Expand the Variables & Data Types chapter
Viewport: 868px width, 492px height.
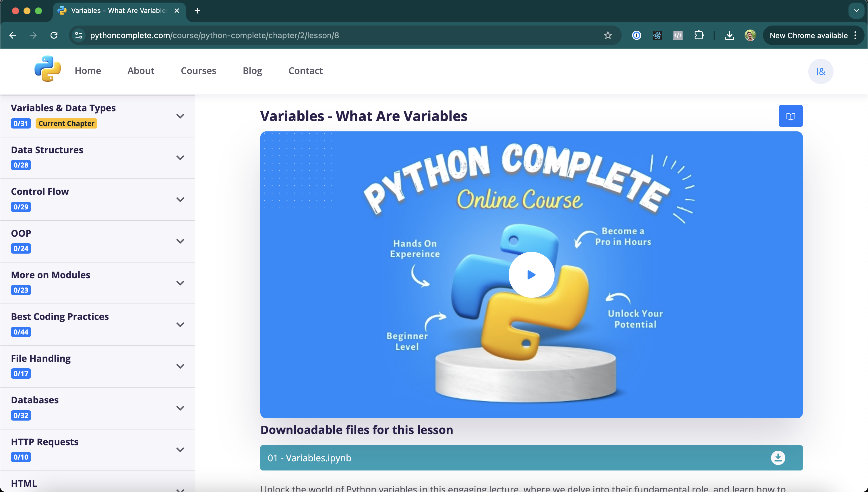point(181,116)
